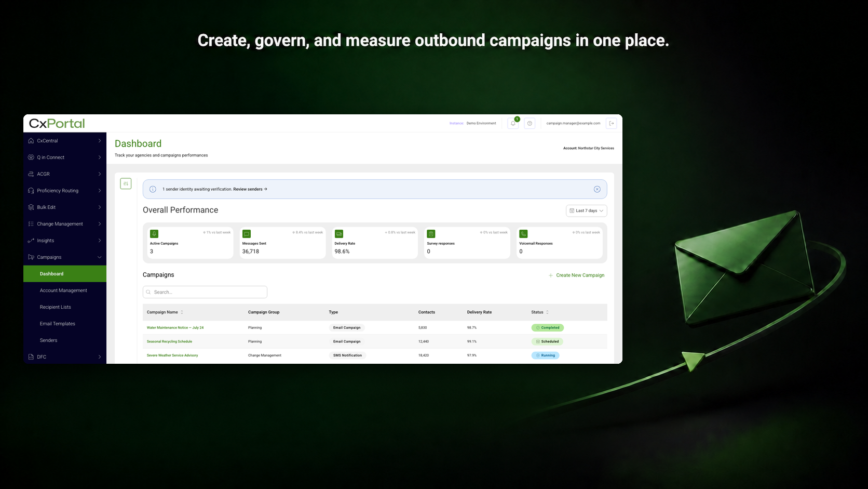Screen dimensions: 868x489
Task: Expand the DFC menu chevron
Action: [100, 357]
